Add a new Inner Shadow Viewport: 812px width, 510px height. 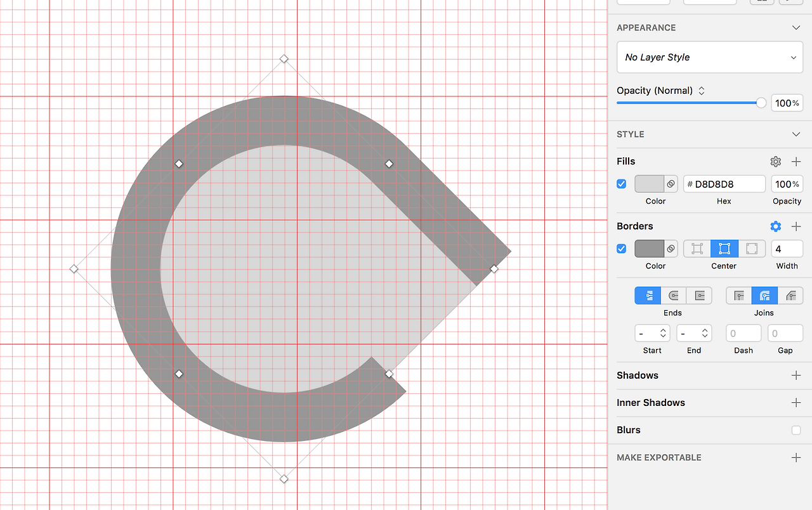point(796,403)
